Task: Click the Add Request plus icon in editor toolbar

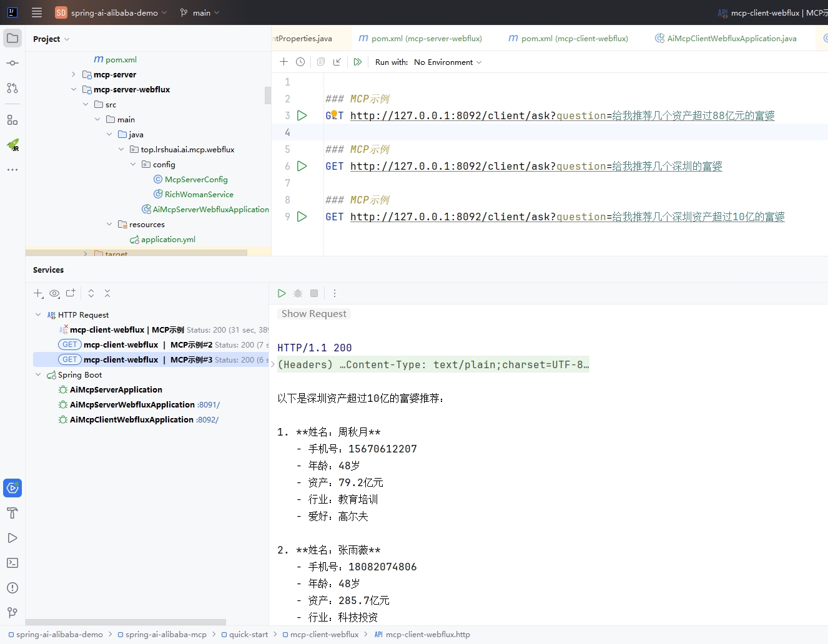Action: click(x=283, y=62)
